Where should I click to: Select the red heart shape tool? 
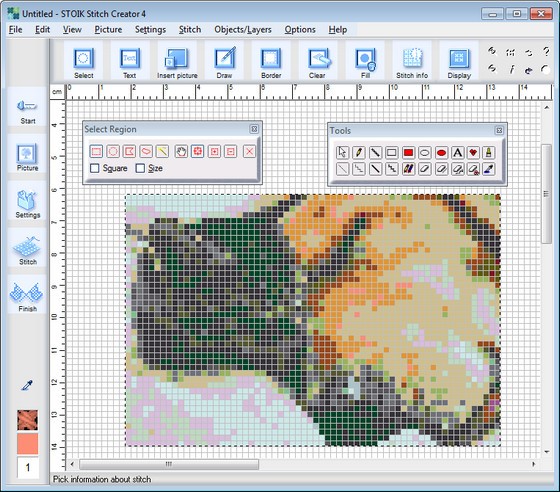[x=473, y=152]
